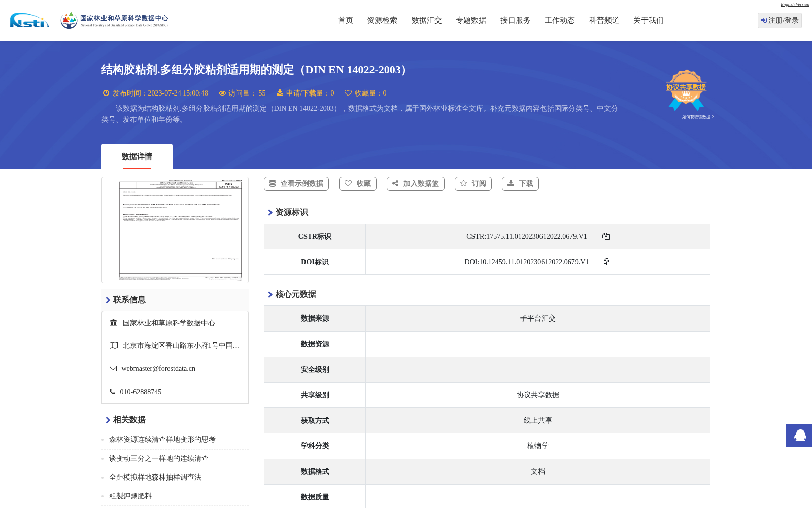Click the 注册/登录 button

[780, 20]
